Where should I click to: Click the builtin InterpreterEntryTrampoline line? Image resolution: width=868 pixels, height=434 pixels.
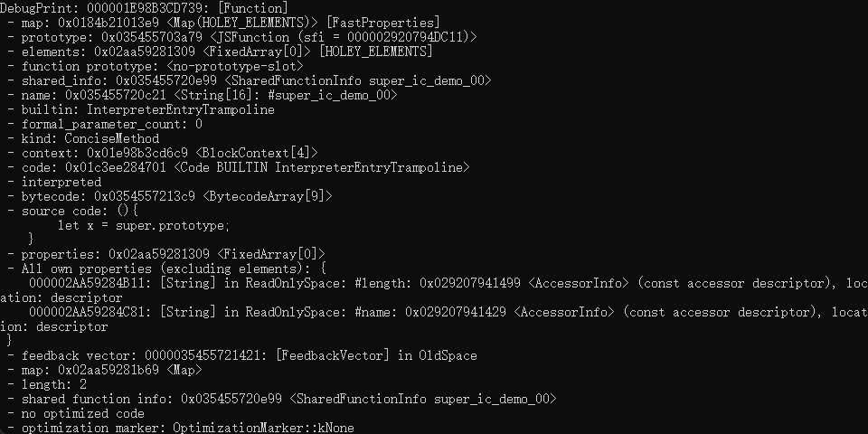pos(141,109)
